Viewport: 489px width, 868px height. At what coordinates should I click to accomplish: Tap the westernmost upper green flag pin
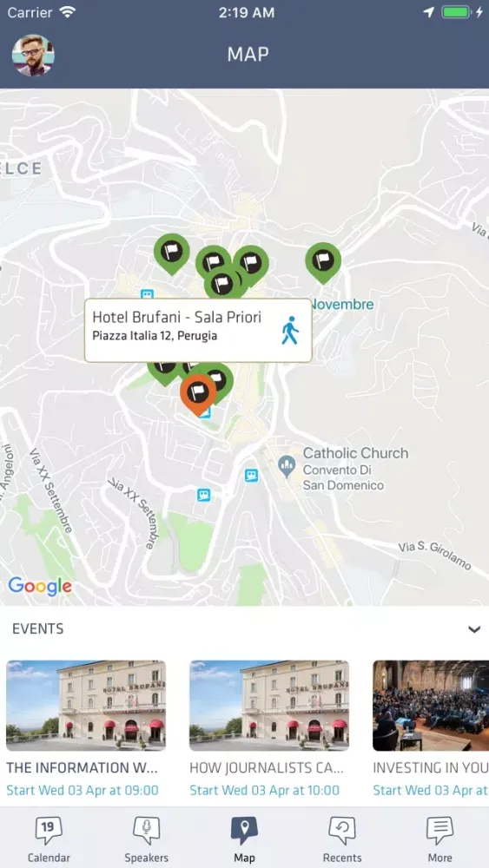(172, 253)
